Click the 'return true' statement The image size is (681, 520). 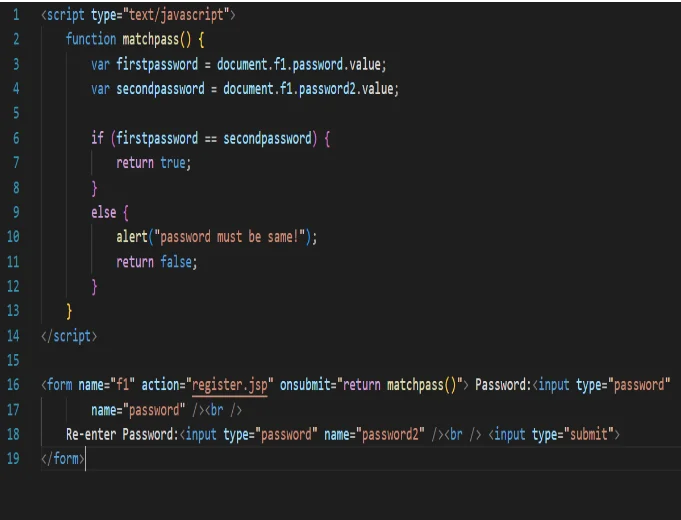point(153,163)
